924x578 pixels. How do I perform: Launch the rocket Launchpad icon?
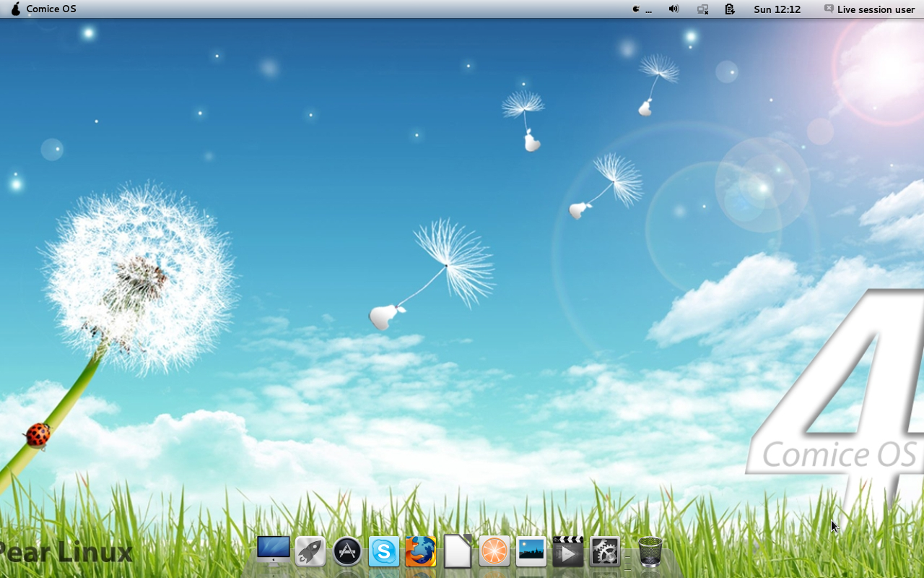tap(310, 552)
